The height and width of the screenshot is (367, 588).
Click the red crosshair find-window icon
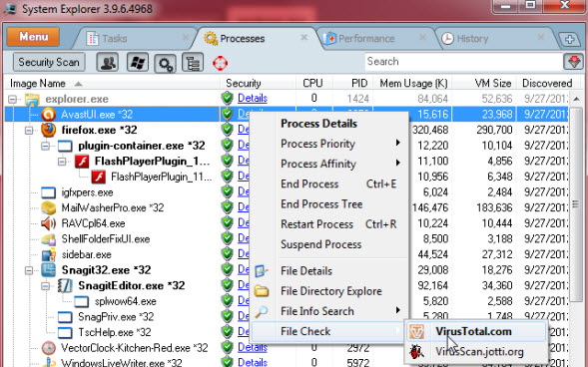tap(220, 63)
